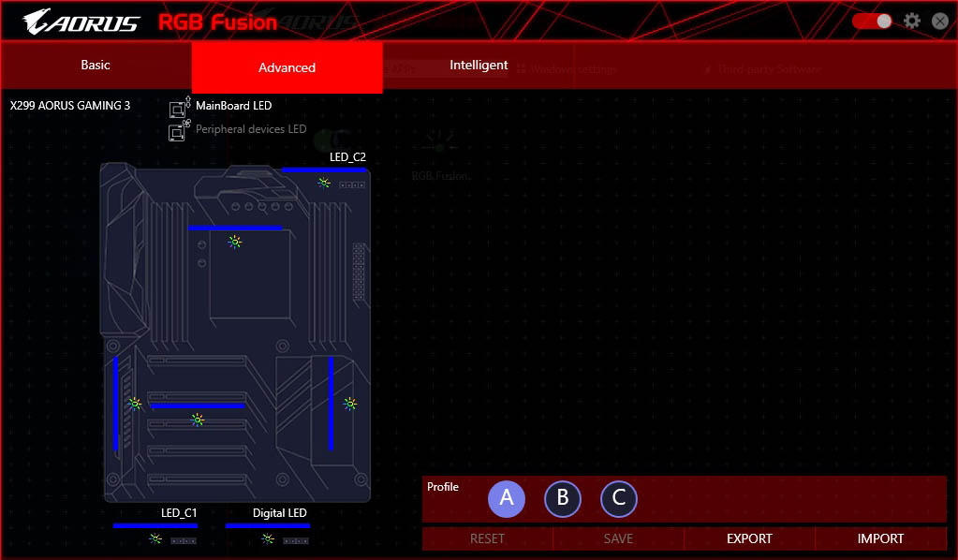
Task: Click the SAVE button
Action: [618, 538]
